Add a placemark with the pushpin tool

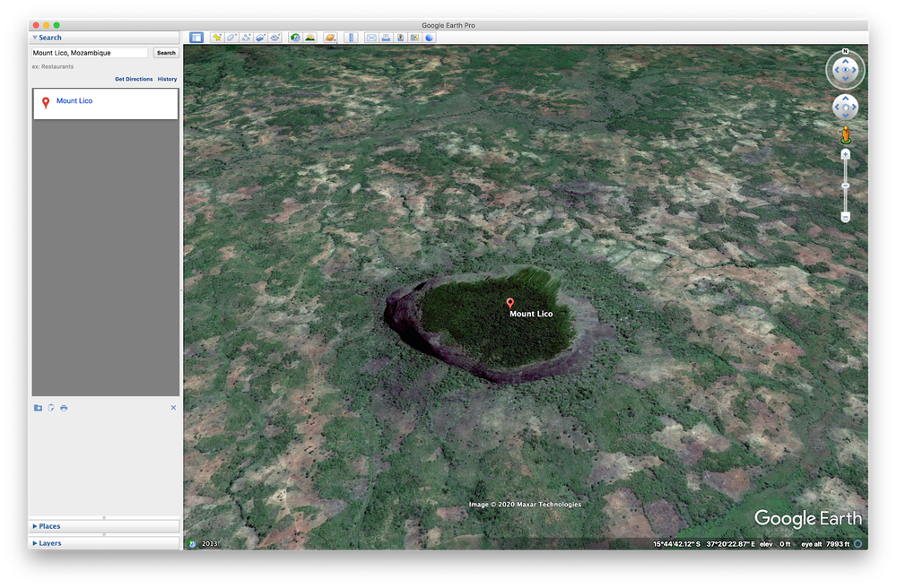pyautogui.click(x=217, y=38)
